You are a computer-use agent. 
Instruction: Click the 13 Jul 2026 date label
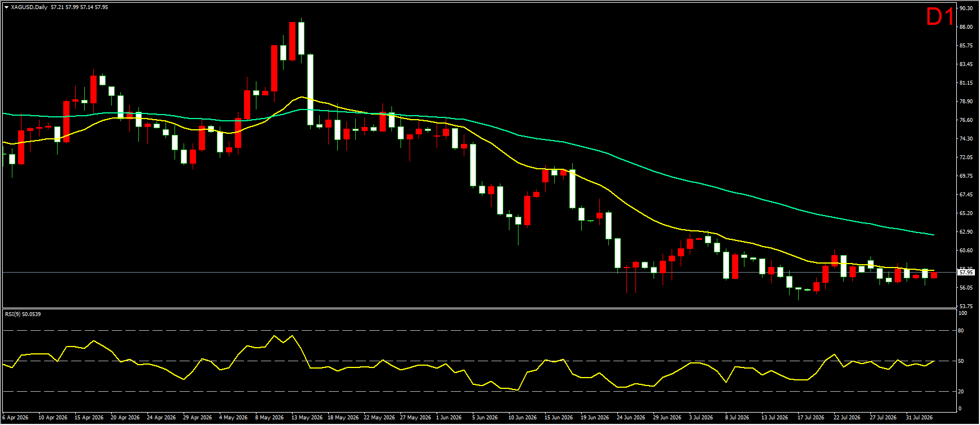click(774, 418)
